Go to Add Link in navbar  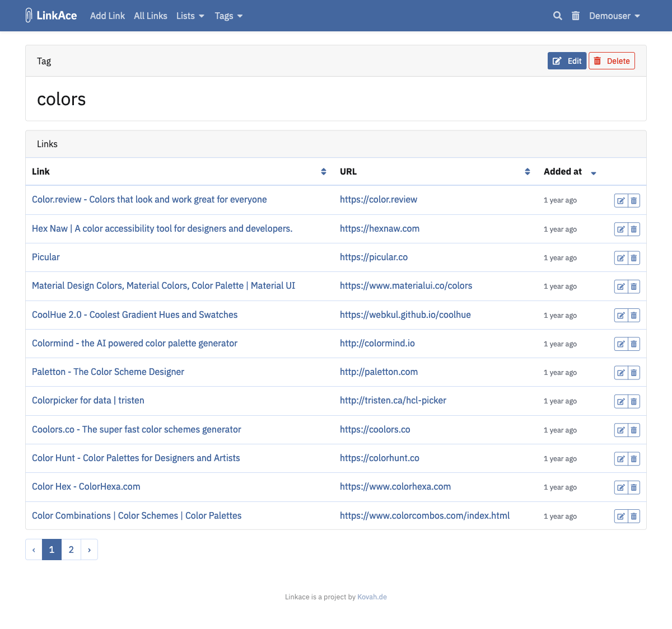click(x=108, y=16)
